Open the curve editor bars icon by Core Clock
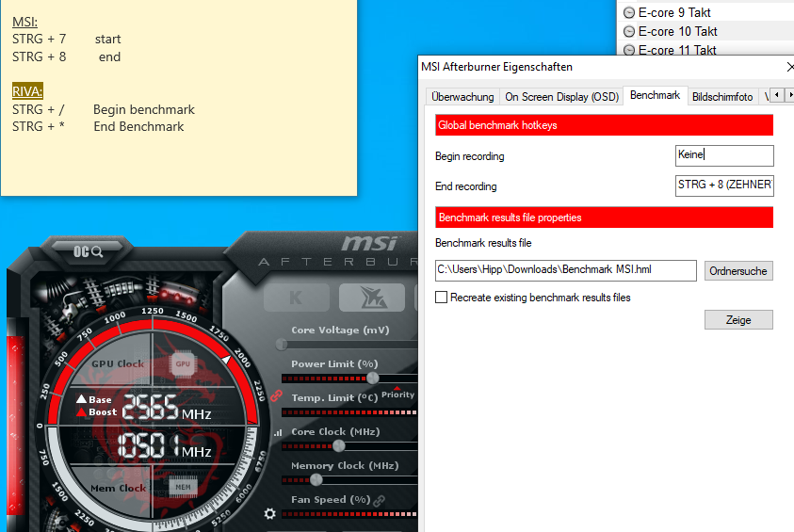This screenshot has width=794, height=532. [278, 433]
